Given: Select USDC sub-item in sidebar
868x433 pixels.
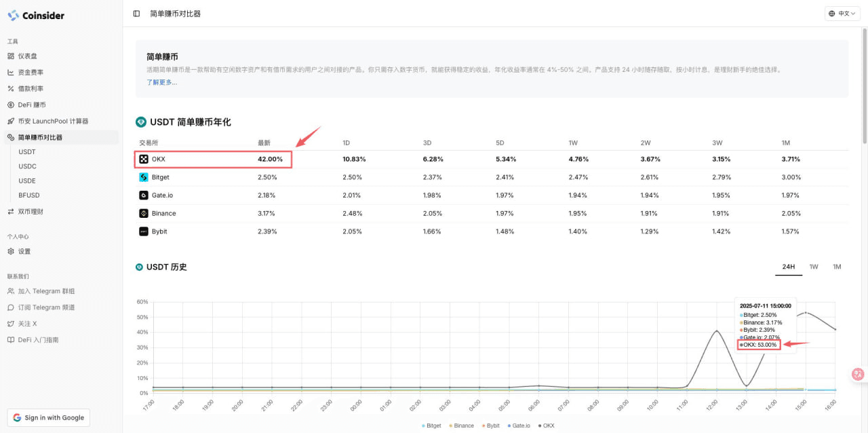Looking at the screenshot, I should tap(27, 166).
